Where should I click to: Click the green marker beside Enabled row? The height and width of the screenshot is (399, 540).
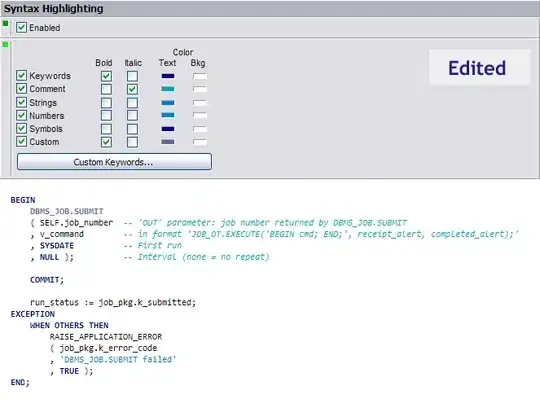tap(6, 23)
